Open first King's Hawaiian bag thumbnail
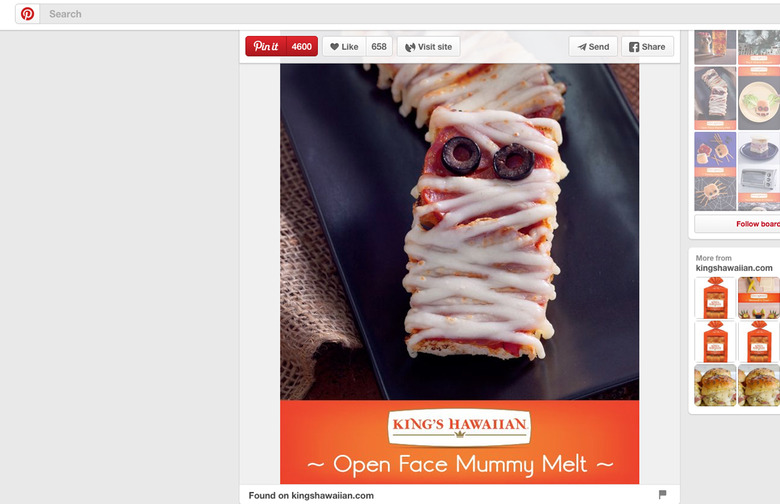This screenshot has height=504, width=780. click(715, 298)
